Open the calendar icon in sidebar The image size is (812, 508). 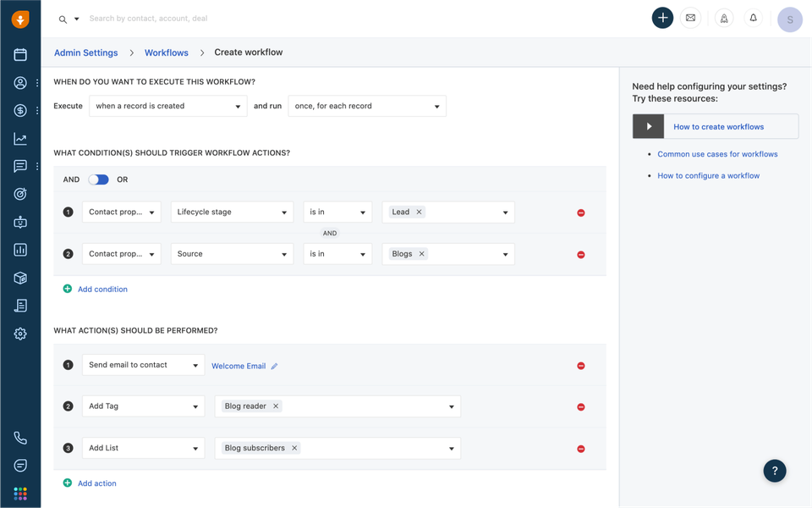[20, 55]
